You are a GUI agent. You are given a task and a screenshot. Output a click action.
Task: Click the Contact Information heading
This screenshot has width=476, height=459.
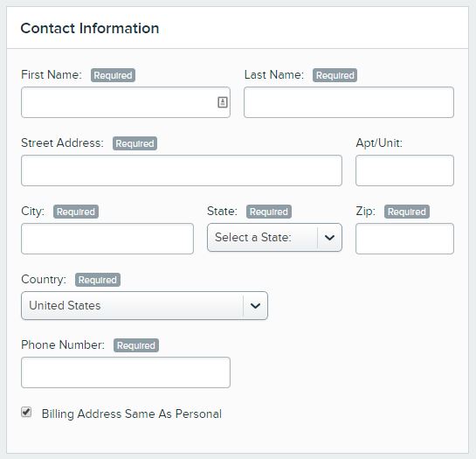click(90, 28)
